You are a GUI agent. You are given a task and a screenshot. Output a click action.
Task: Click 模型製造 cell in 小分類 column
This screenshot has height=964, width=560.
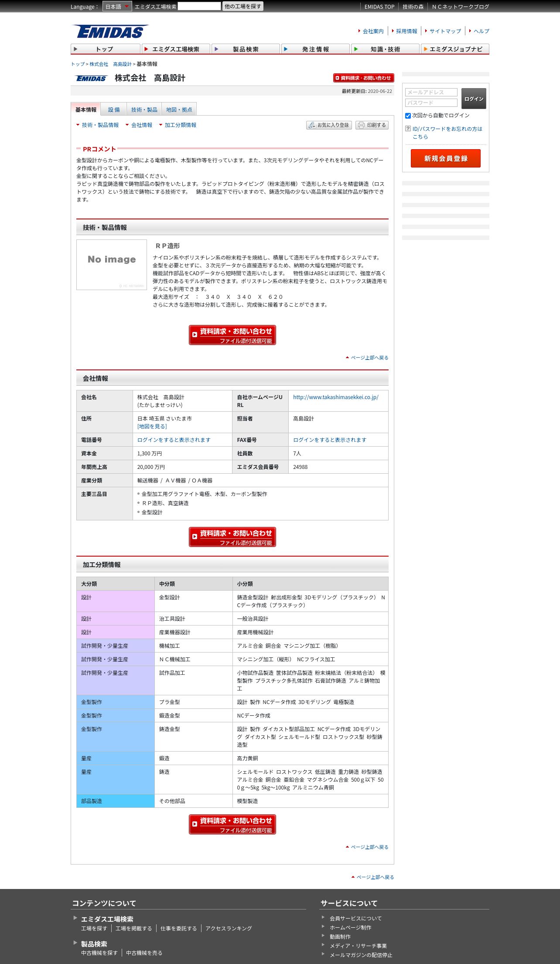(x=311, y=801)
